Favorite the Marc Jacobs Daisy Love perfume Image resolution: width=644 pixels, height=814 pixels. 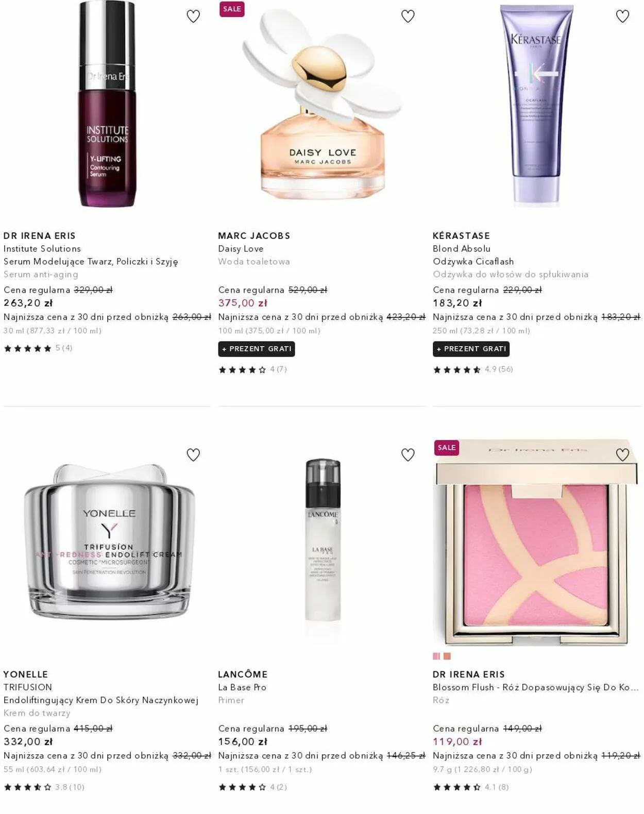click(408, 16)
